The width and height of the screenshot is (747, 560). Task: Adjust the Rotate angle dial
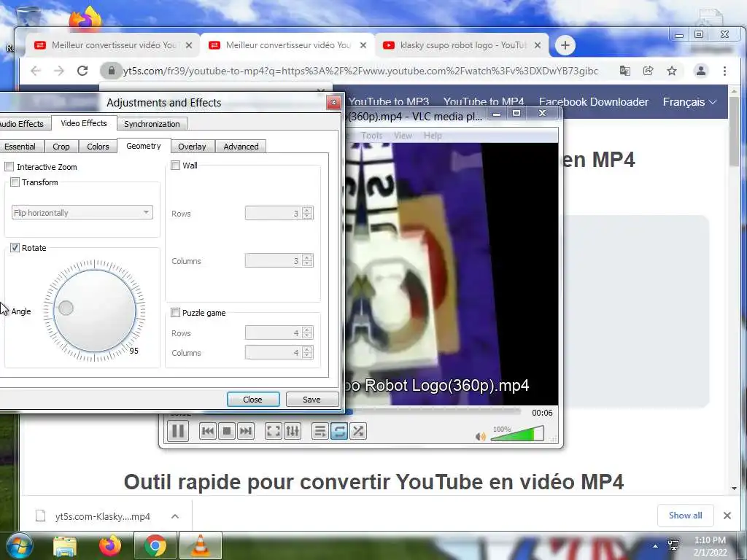click(x=94, y=311)
